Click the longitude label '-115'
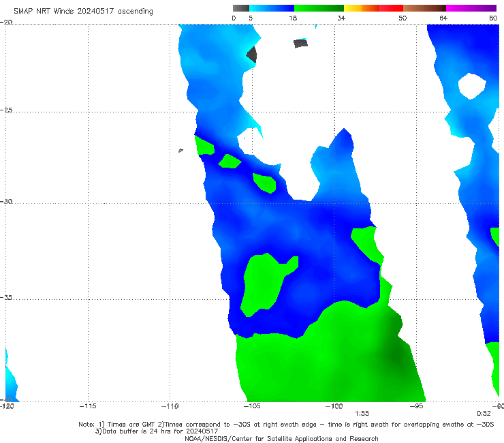This screenshot has width=504, height=443. (88, 406)
